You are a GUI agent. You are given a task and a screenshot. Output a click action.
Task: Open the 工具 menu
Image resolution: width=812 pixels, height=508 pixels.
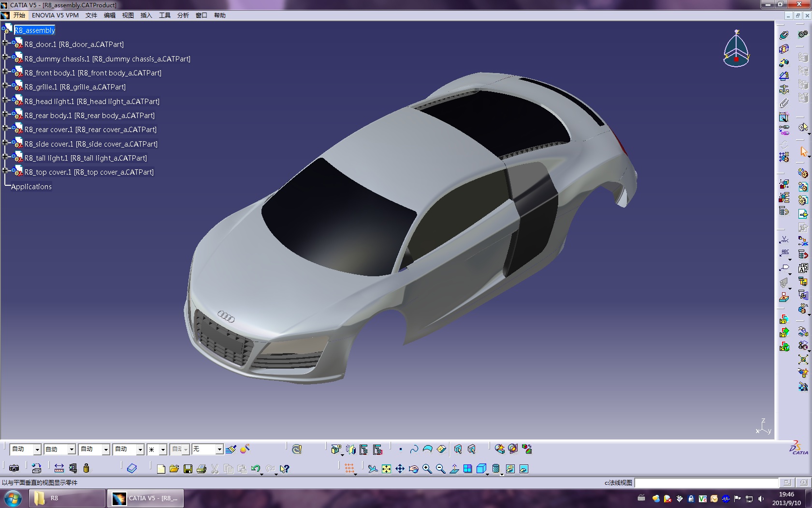click(x=165, y=15)
